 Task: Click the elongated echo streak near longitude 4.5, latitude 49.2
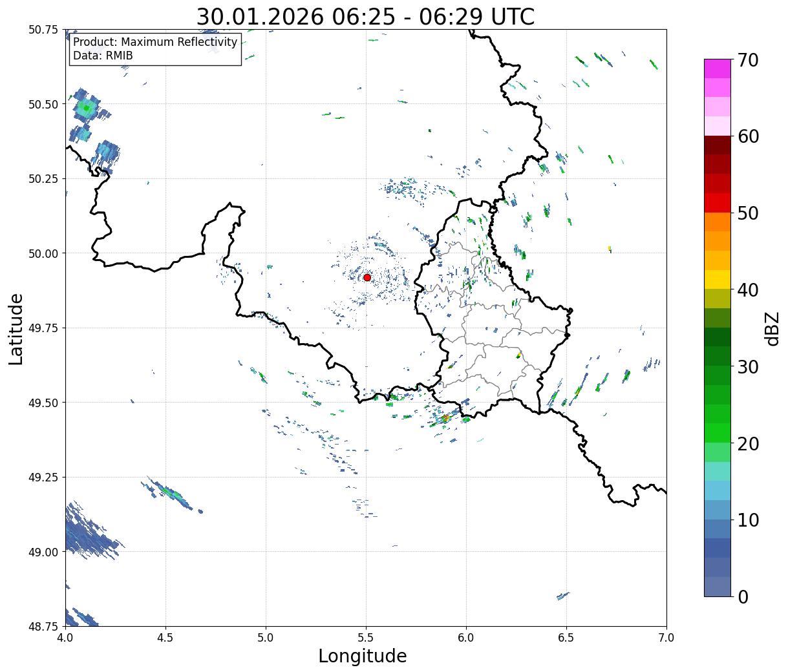tap(171, 494)
